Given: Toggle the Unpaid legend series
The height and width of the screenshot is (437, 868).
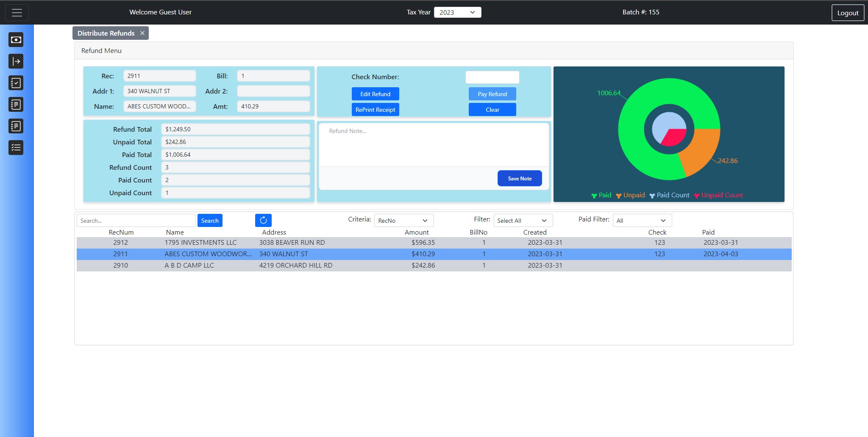Looking at the screenshot, I should 630,195.
